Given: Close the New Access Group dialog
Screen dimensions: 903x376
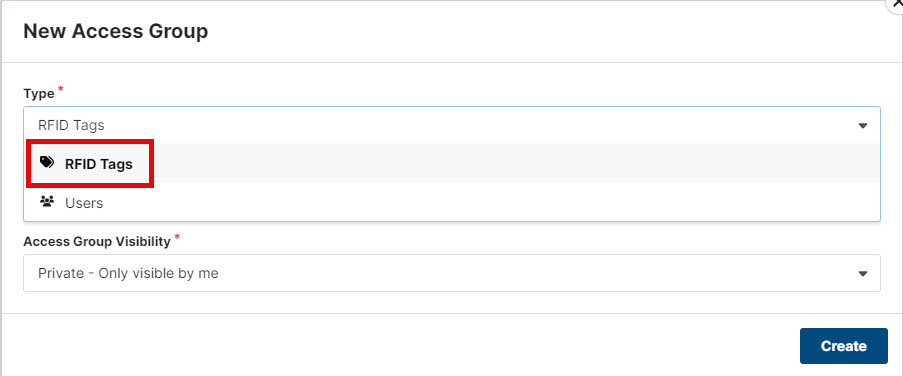Looking at the screenshot, I should point(896,3).
